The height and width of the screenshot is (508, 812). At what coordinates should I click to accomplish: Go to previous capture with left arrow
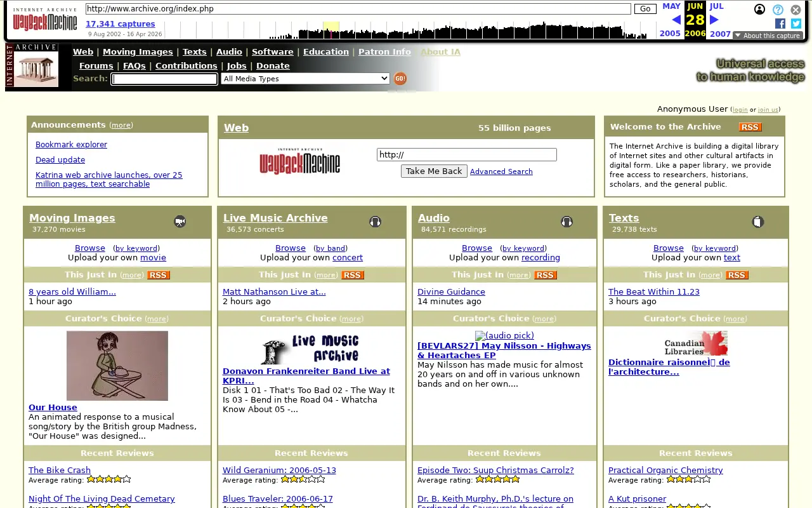(676, 20)
